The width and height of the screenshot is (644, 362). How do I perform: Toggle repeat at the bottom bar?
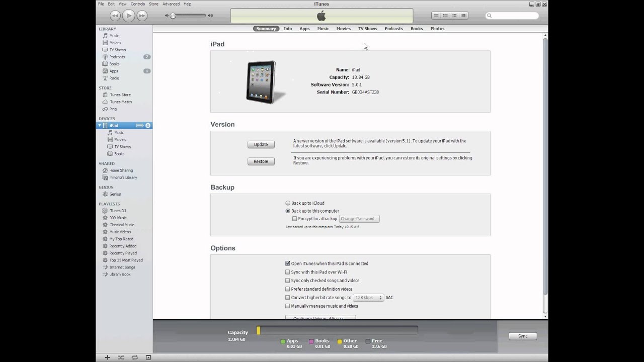(x=135, y=357)
